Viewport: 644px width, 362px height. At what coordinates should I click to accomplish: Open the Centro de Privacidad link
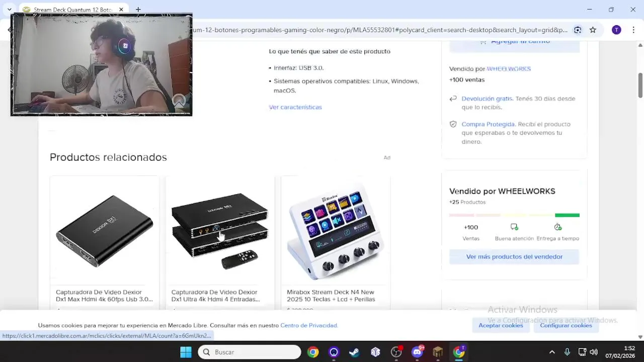309,325
